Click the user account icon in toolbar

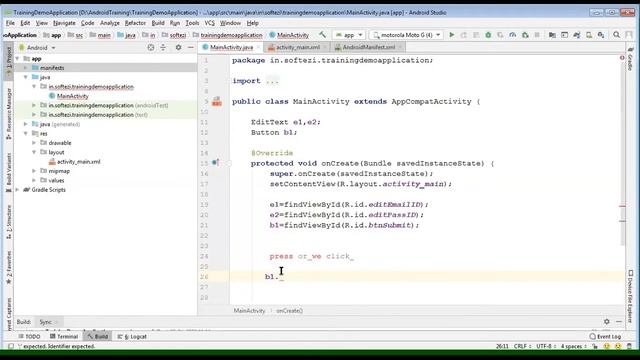pyautogui.click(x=629, y=35)
